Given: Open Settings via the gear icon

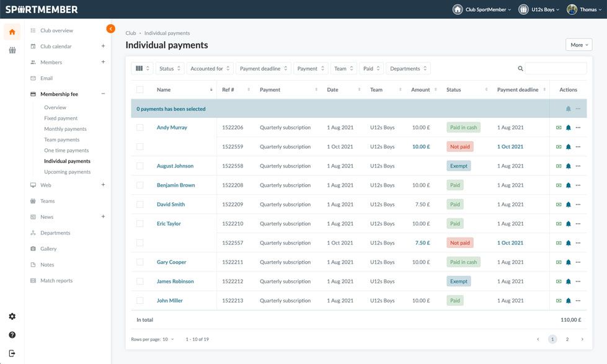Looking at the screenshot, I should [x=11, y=316].
